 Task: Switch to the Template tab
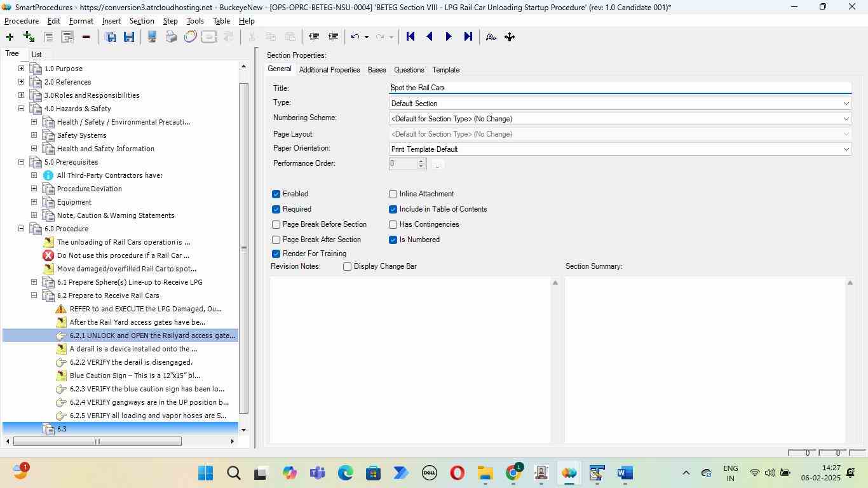pos(445,70)
